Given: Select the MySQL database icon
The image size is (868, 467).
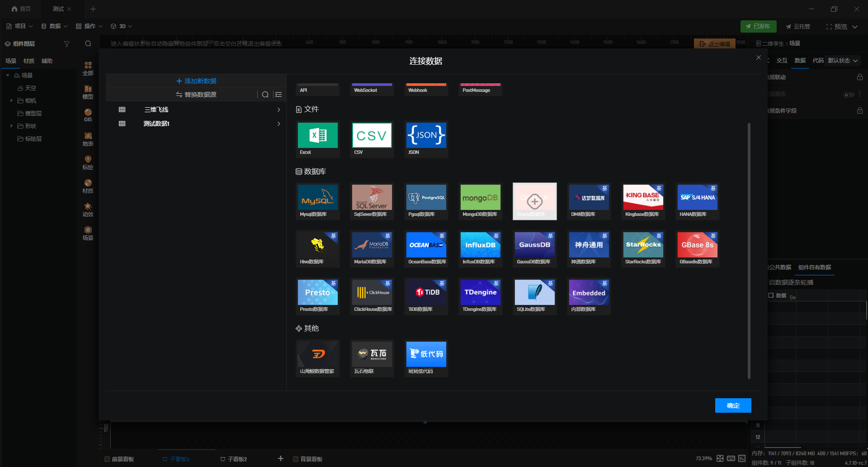Looking at the screenshot, I should click(x=317, y=201).
